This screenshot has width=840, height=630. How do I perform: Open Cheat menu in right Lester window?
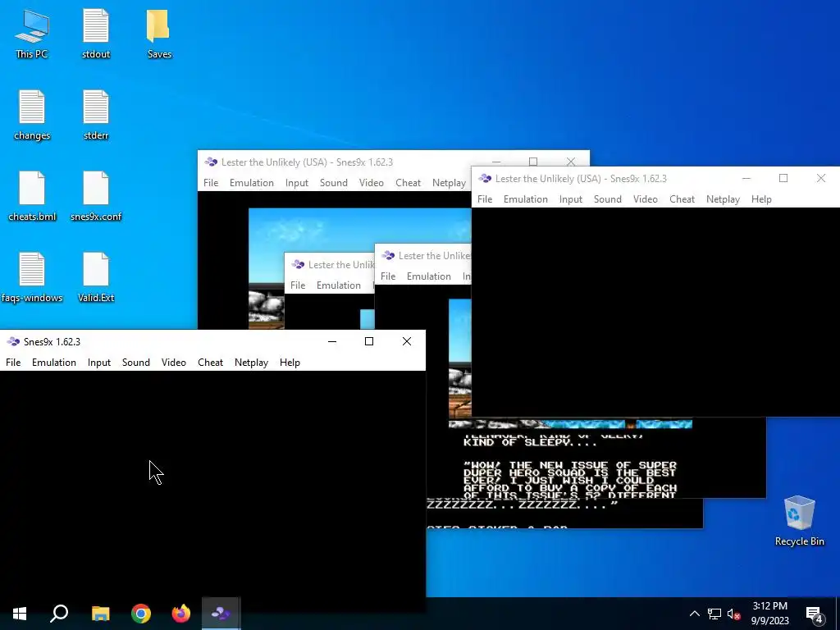[682, 199]
